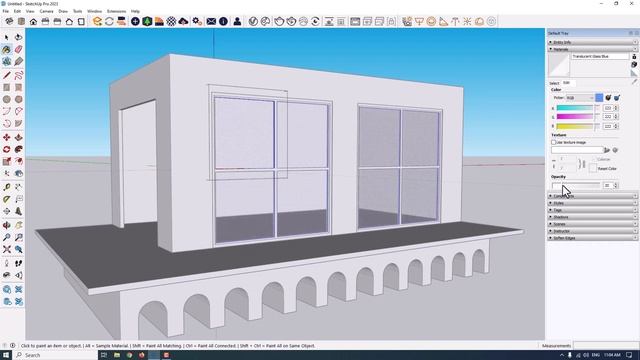Click the cyan R color slider
This screenshot has width=640, height=360.
[575, 108]
